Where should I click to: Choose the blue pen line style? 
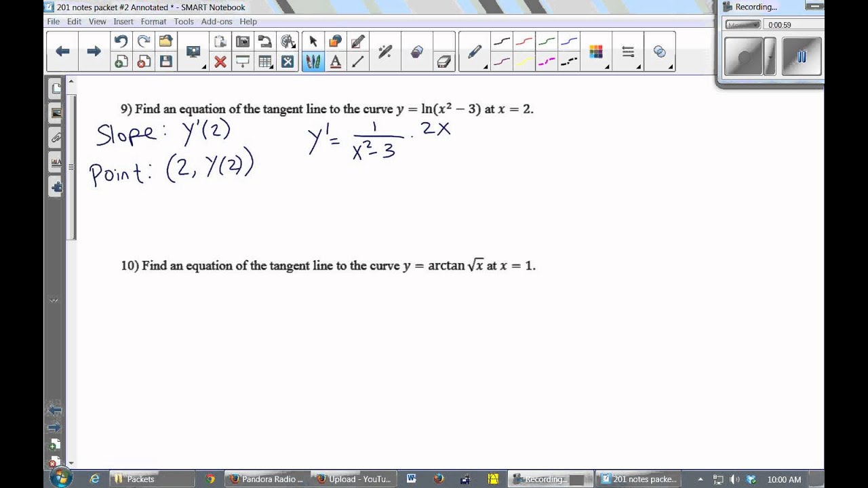tap(569, 41)
